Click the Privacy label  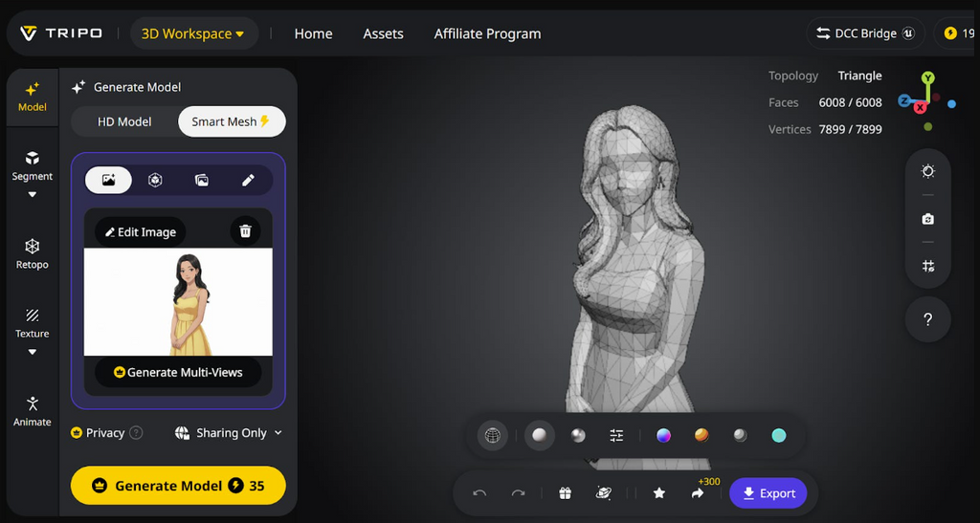tap(104, 432)
